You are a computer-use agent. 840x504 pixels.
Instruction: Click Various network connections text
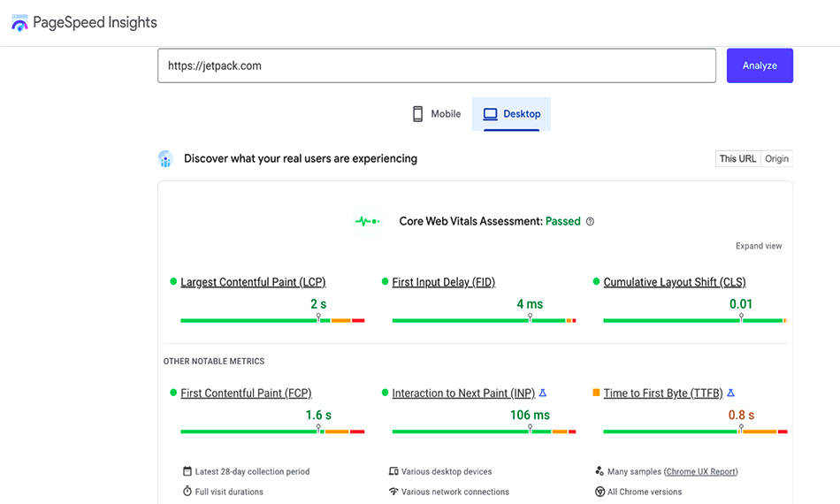click(455, 492)
